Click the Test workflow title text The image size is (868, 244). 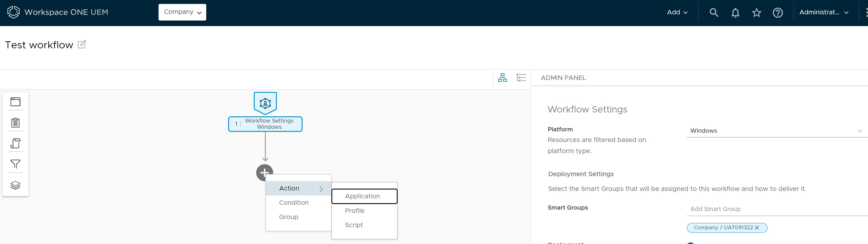(x=39, y=45)
